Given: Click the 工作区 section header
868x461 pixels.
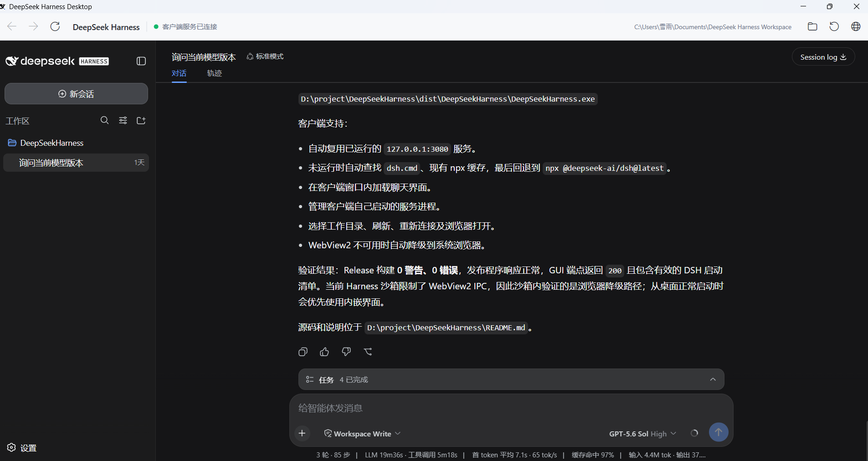Looking at the screenshot, I should 17,121.
